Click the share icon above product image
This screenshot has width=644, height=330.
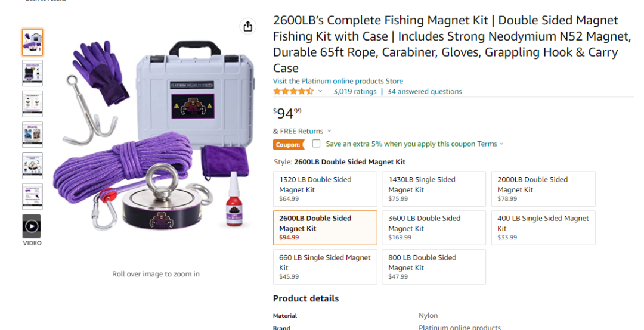[248, 26]
